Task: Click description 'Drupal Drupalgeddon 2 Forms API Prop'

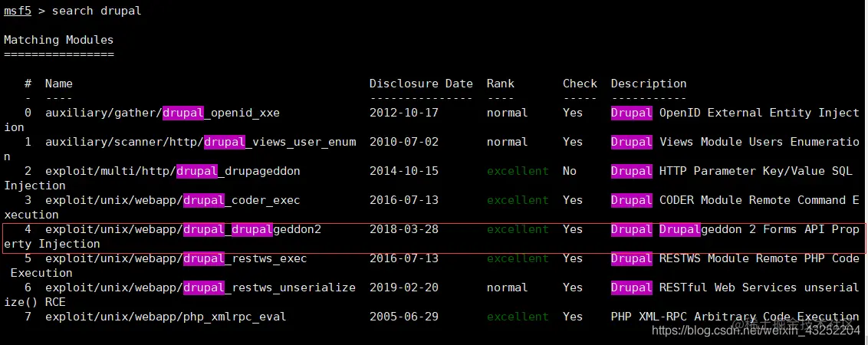Action: coord(735,229)
